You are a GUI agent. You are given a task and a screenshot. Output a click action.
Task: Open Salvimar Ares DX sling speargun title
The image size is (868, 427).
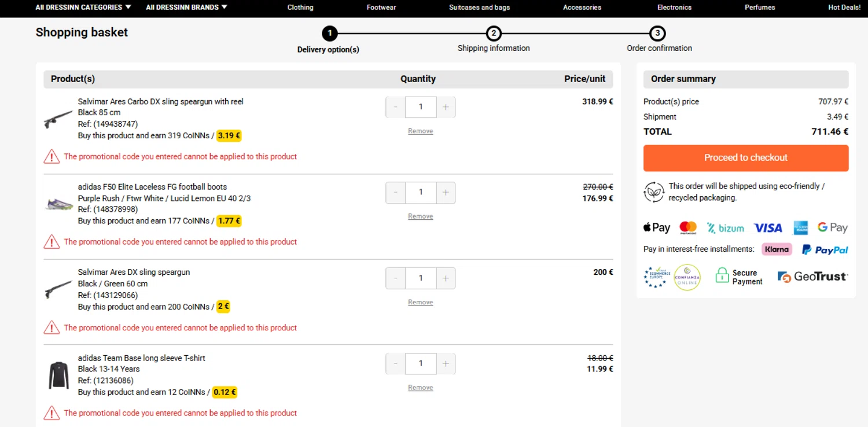click(x=134, y=273)
